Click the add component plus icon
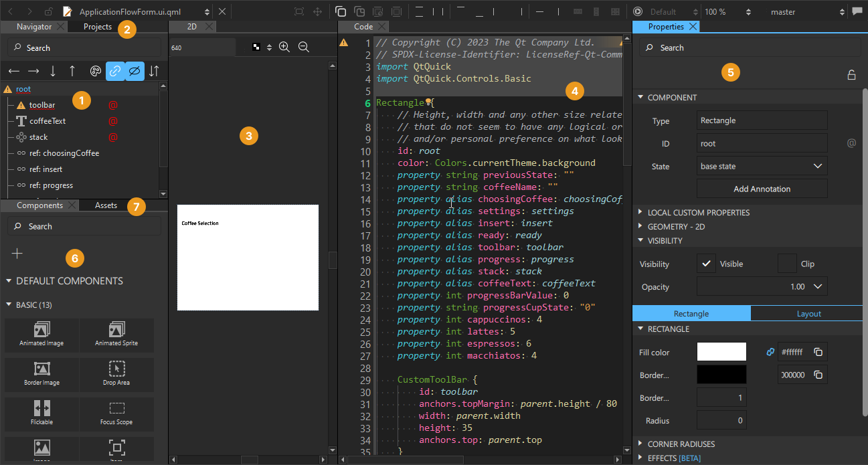This screenshot has height=465, width=868. click(x=17, y=254)
